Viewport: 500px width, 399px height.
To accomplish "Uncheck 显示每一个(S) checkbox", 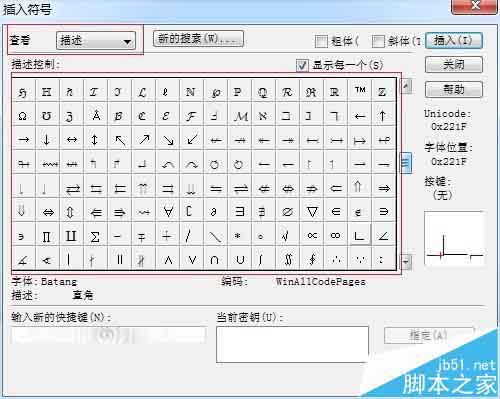I will pyautogui.click(x=302, y=65).
